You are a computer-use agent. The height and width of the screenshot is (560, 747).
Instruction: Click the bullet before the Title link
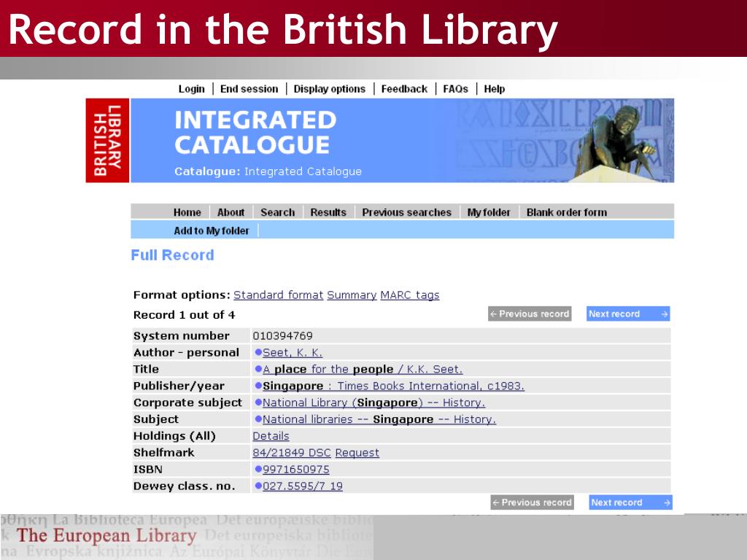pos(258,369)
